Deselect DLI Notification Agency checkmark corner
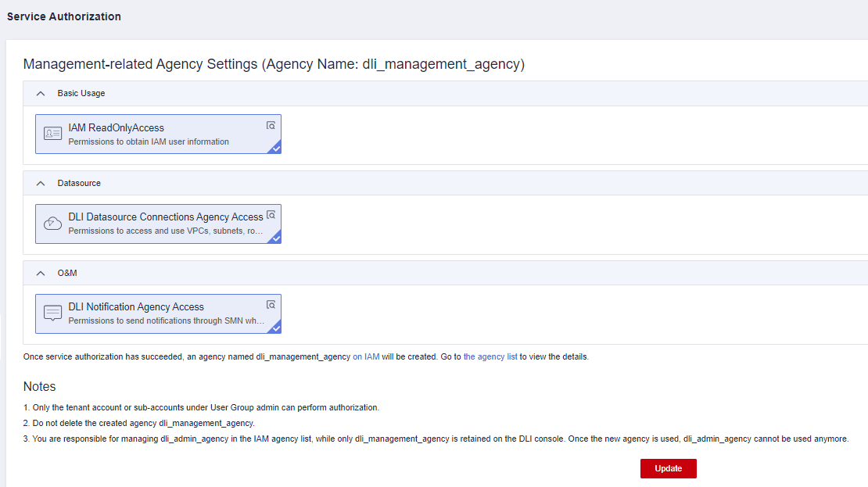Viewport: 868px width, 487px height. point(276,328)
